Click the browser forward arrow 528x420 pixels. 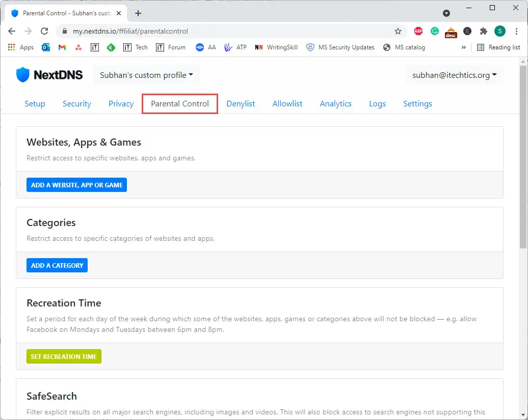pyautogui.click(x=28, y=31)
